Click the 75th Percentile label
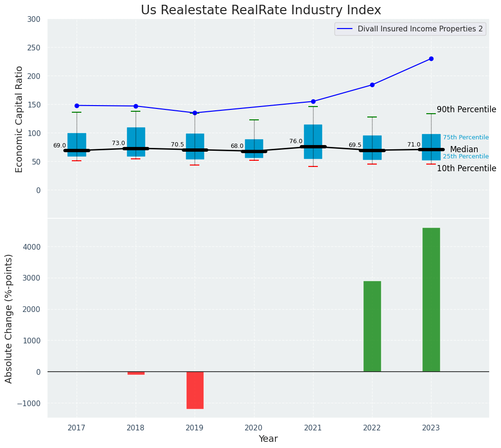 (466, 137)
